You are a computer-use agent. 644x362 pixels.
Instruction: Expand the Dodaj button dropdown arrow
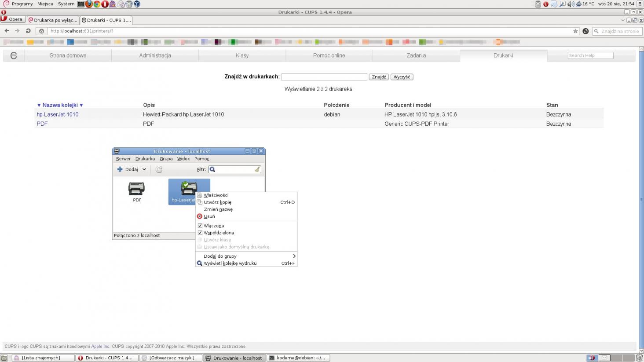pyautogui.click(x=144, y=169)
